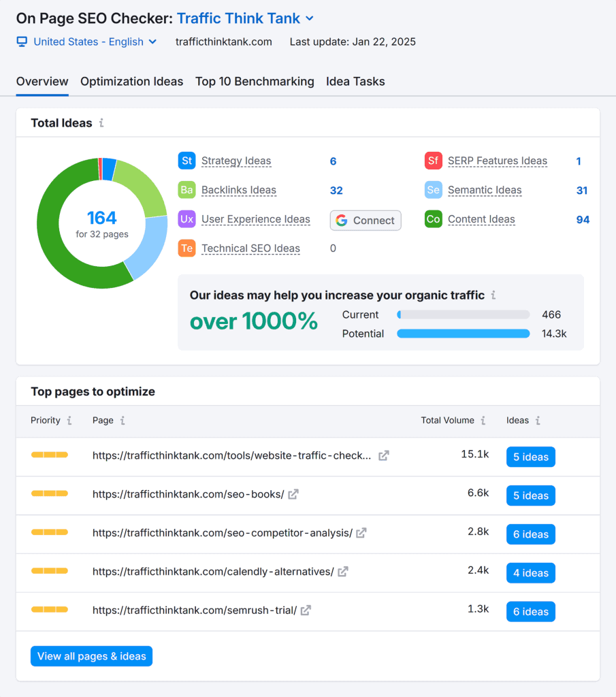
Task: Click the 6 ideas badge for semrush-trial page
Action: pyautogui.click(x=530, y=611)
